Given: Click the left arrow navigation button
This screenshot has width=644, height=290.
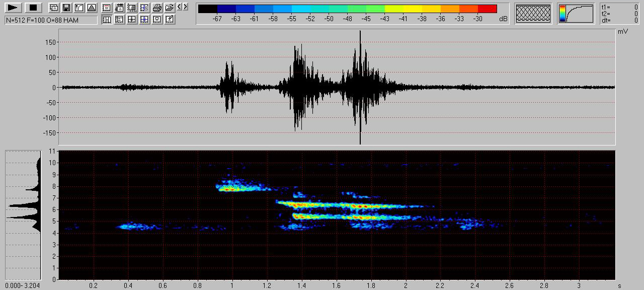Looking at the screenshot, I should [x=180, y=7].
